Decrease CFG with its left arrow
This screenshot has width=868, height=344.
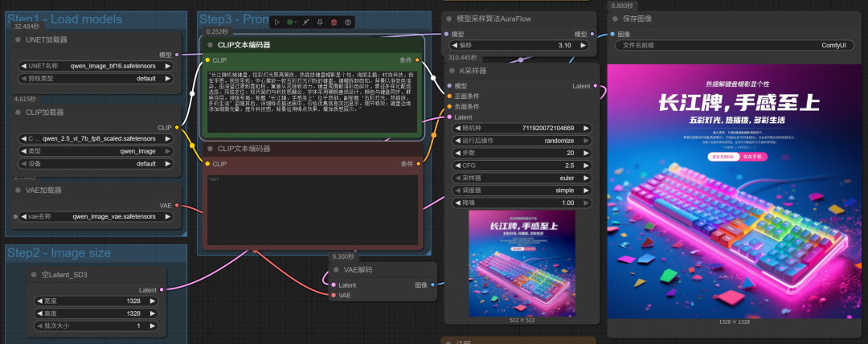tap(457, 166)
